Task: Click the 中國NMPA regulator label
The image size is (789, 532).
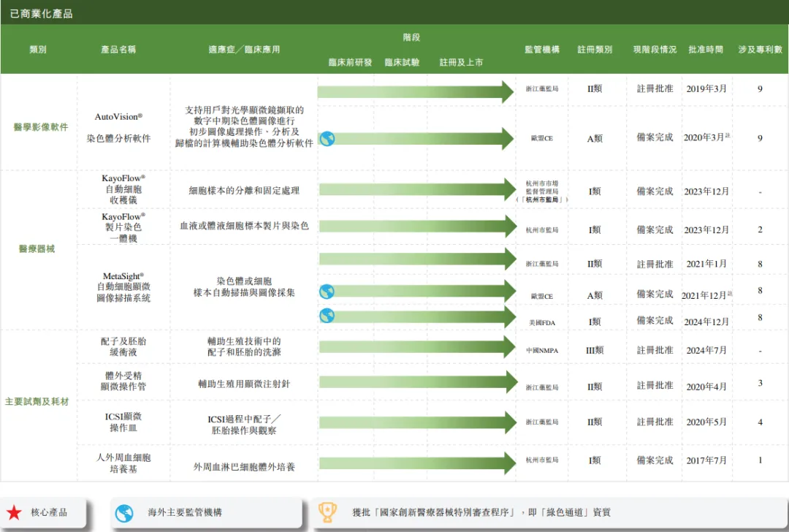Action: tap(541, 350)
